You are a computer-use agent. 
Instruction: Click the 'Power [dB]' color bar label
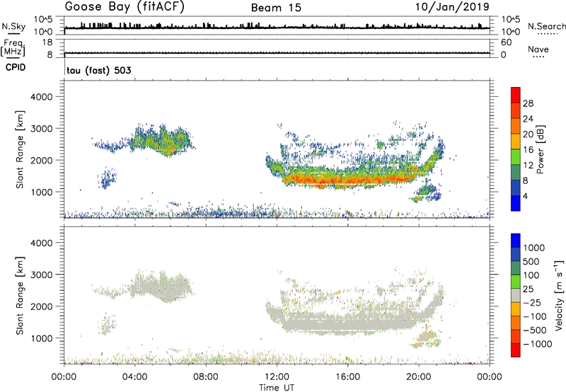click(540, 149)
